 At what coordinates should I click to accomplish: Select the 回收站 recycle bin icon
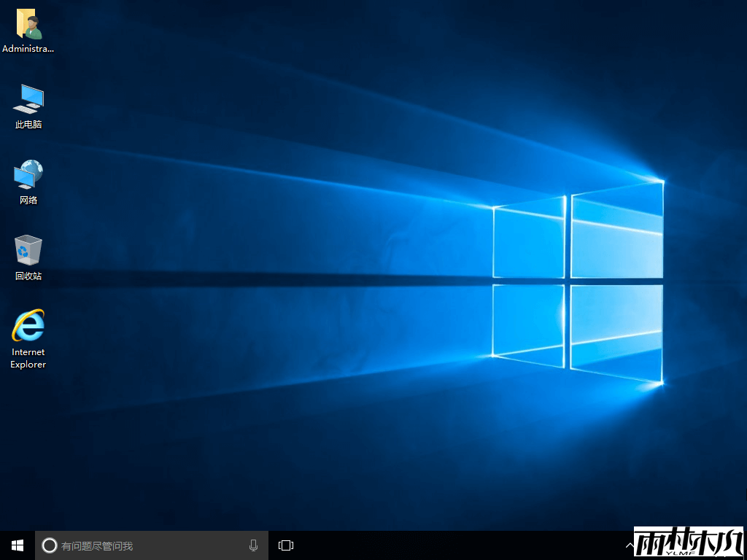pos(28,250)
